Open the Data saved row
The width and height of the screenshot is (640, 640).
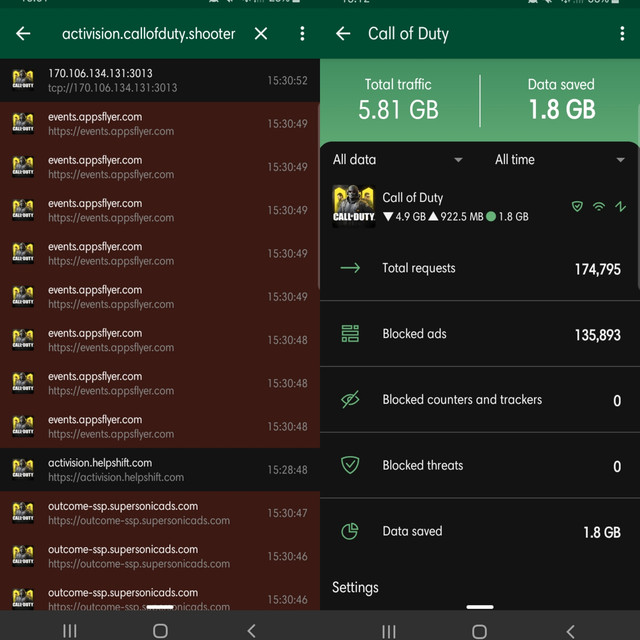point(480,531)
